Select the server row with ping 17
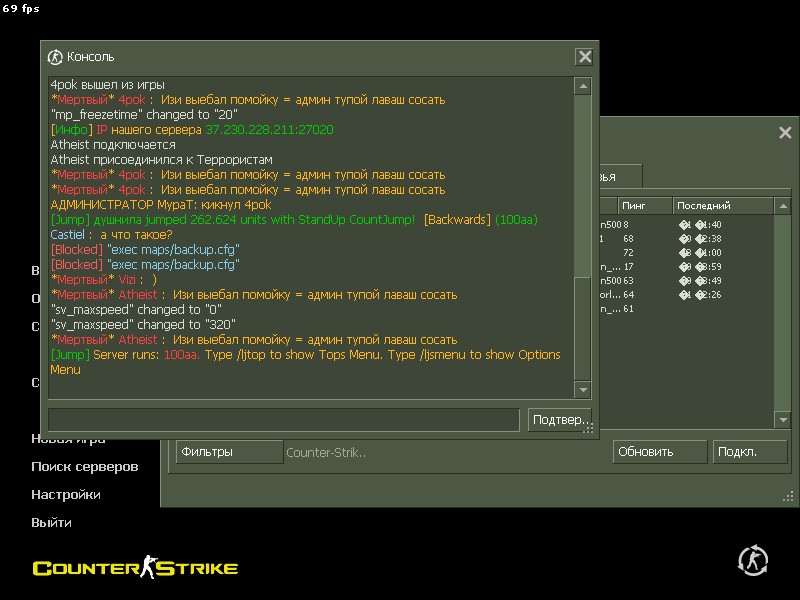 click(686, 267)
